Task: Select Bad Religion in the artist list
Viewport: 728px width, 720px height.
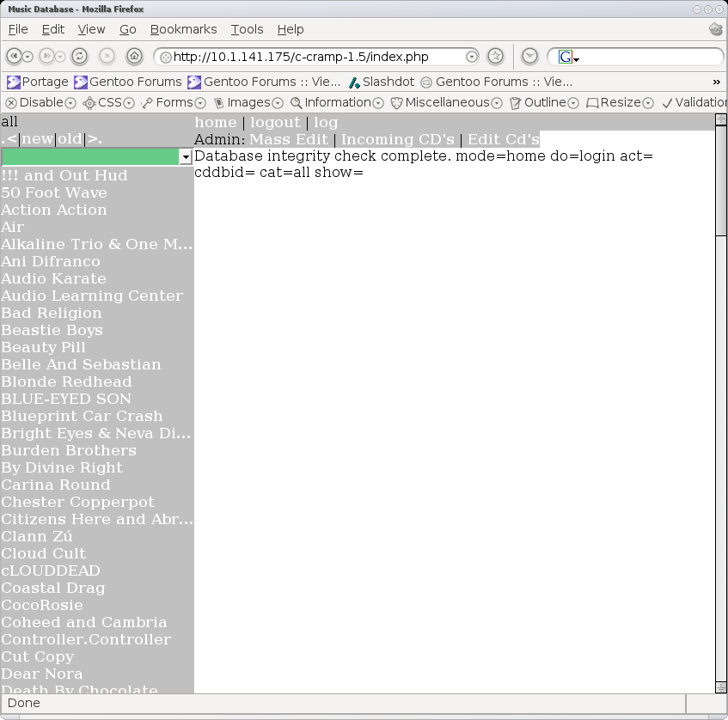Action: click(x=52, y=313)
